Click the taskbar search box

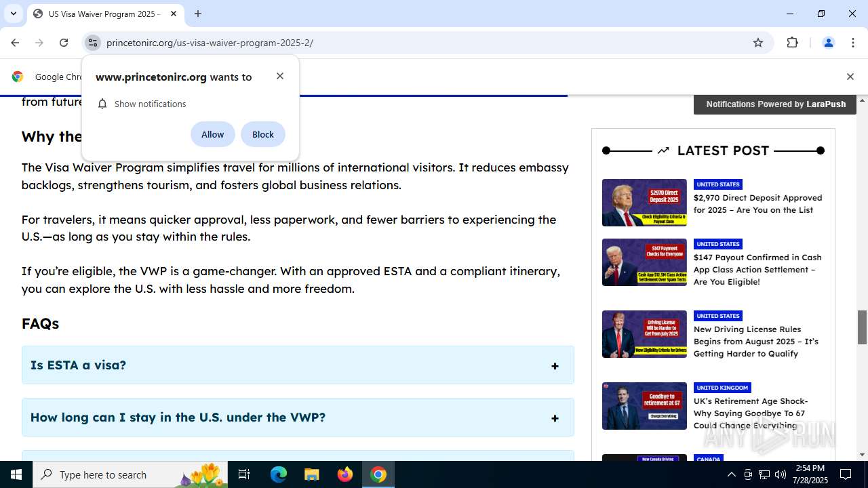pyautogui.click(x=131, y=474)
